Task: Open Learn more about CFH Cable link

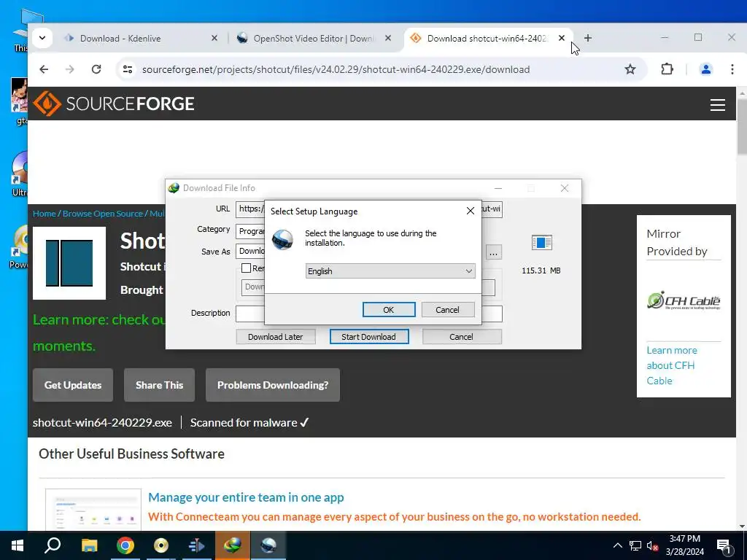Action: (x=672, y=365)
